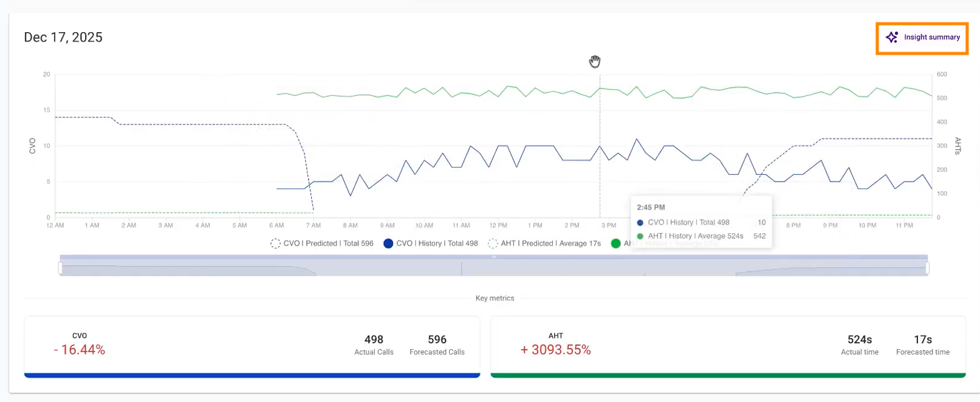This screenshot has width=980, height=402.
Task: Click the 3 PM label on time axis
Action: coord(608,225)
